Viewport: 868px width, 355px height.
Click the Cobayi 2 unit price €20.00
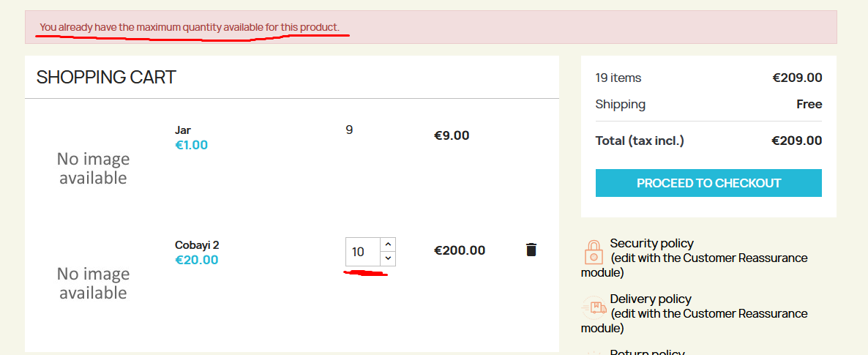197,260
